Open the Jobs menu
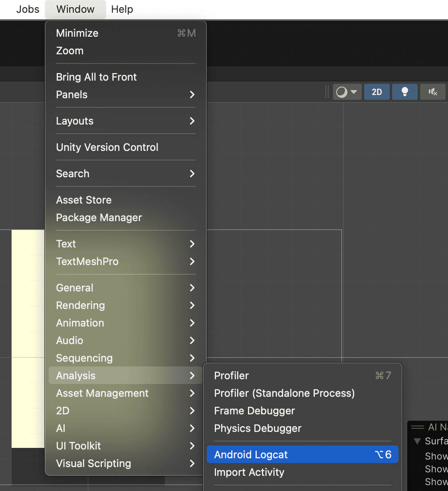The width and height of the screenshot is (448, 491). click(x=28, y=9)
